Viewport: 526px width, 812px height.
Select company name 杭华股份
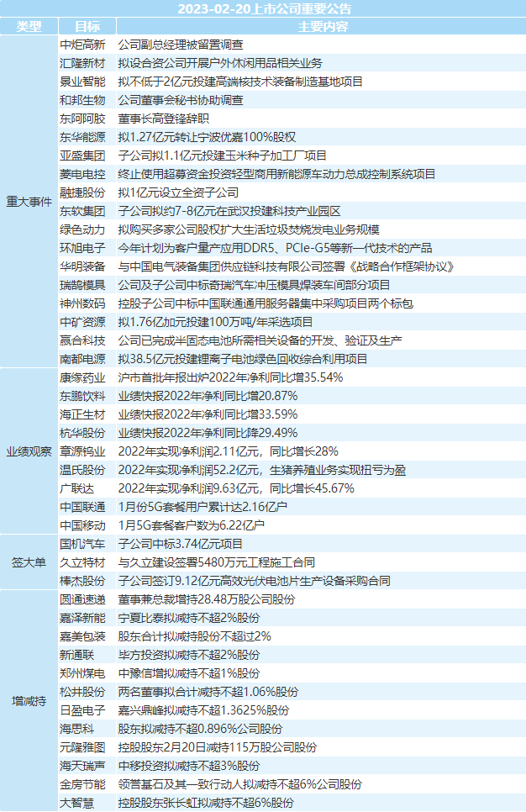point(82,433)
